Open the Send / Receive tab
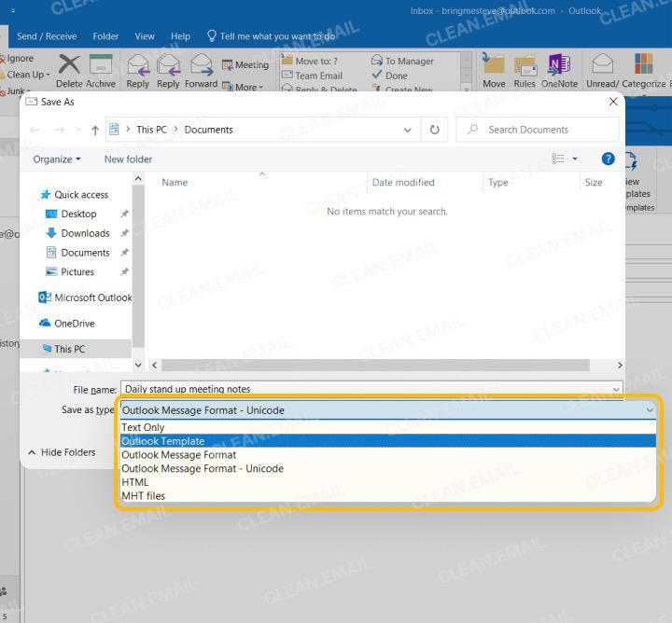The image size is (672, 623). coord(47,36)
